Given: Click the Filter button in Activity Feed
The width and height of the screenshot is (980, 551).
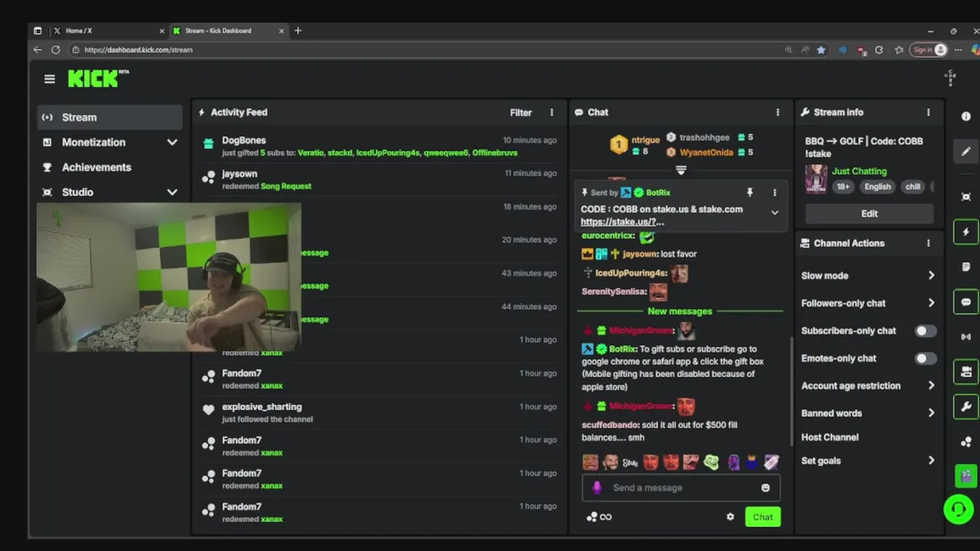Looking at the screenshot, I should pyautogui.click(x=521, y=112).
